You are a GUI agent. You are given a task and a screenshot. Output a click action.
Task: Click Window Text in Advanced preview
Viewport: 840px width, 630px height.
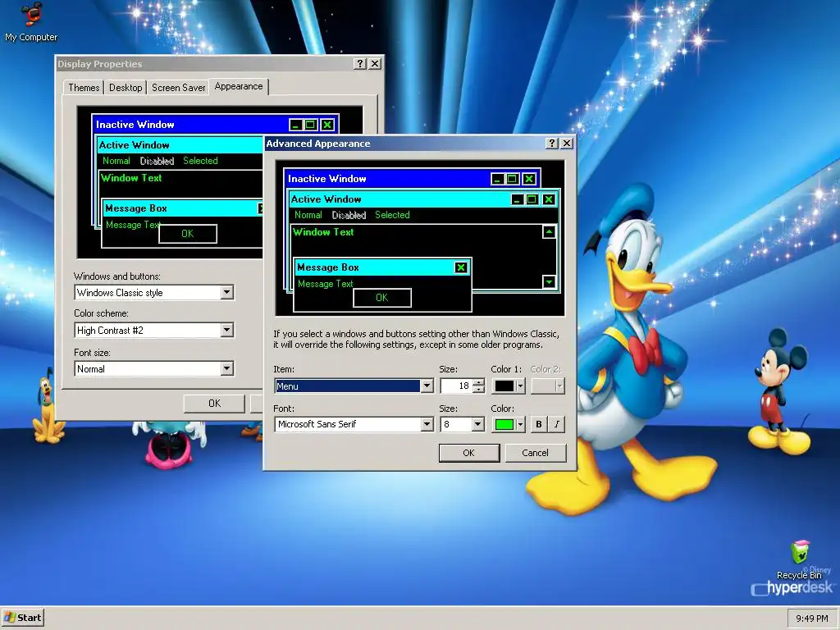tap(323, 232)
